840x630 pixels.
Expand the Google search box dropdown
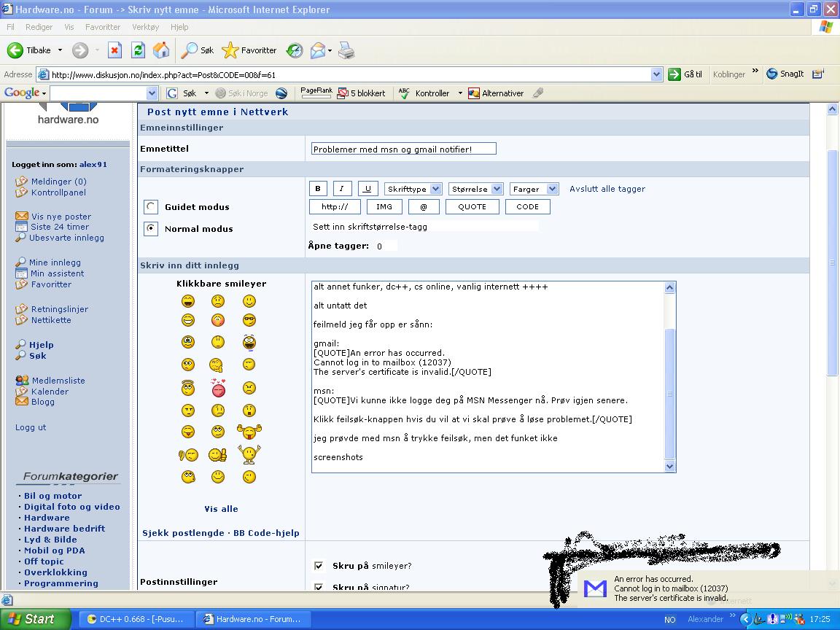coord(152,93)
